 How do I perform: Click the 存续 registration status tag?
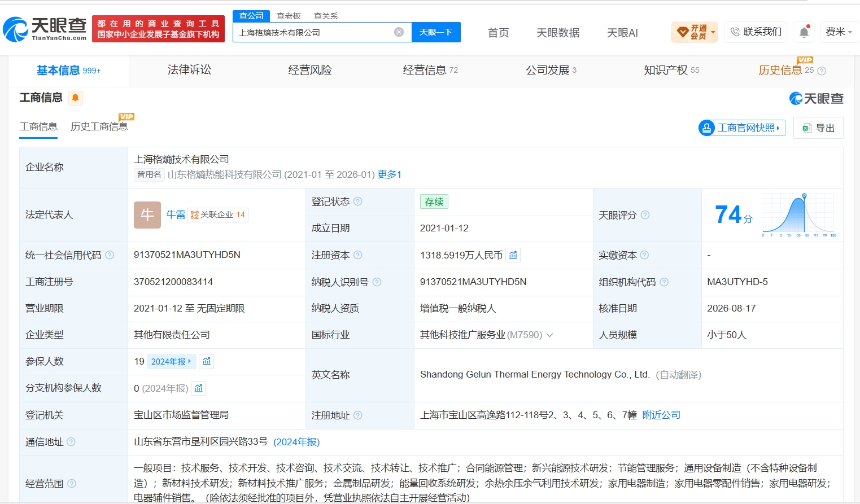coord(434,201)
